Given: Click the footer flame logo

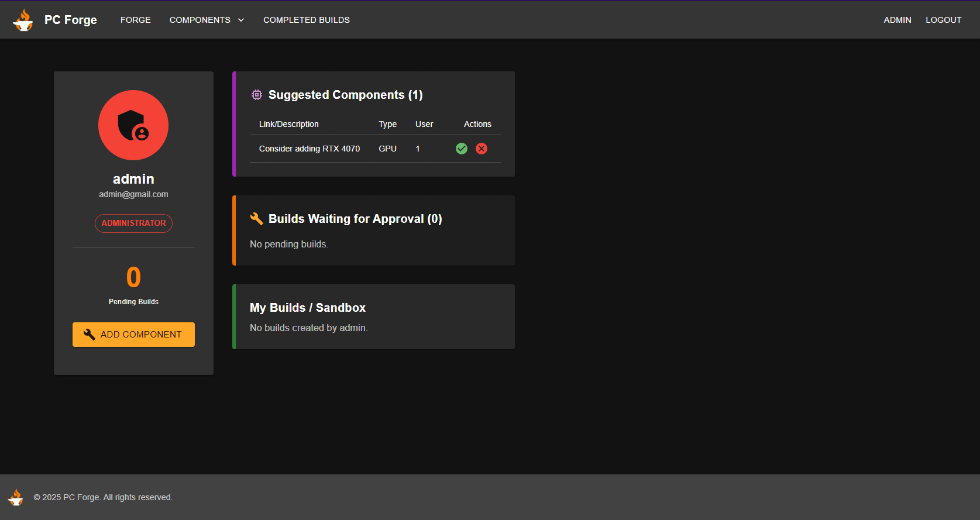Looking at the screenshot, I should [x=16, y=497].
